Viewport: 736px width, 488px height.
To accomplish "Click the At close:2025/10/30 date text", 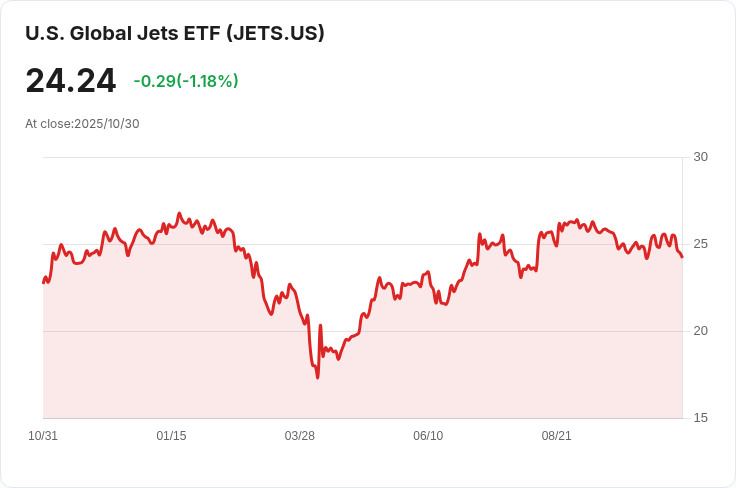I will click(x=82, y=124).
